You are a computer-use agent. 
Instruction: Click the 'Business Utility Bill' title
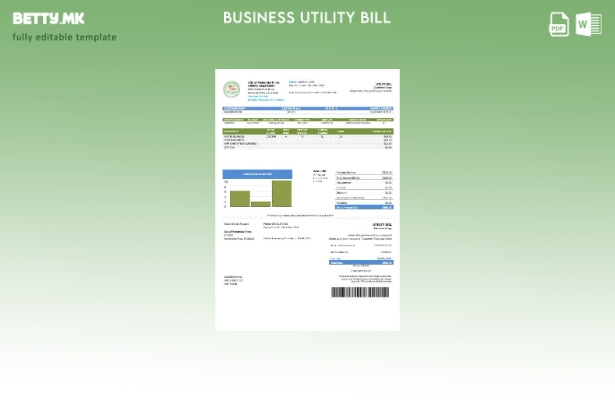tap(307, 18)
